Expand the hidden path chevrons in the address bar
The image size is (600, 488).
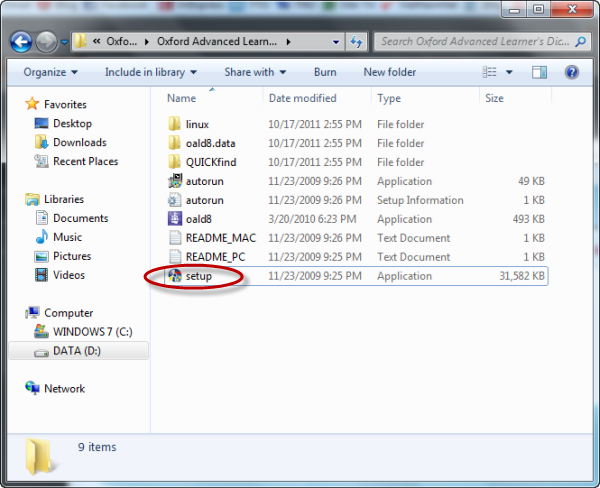coord(97,41)
